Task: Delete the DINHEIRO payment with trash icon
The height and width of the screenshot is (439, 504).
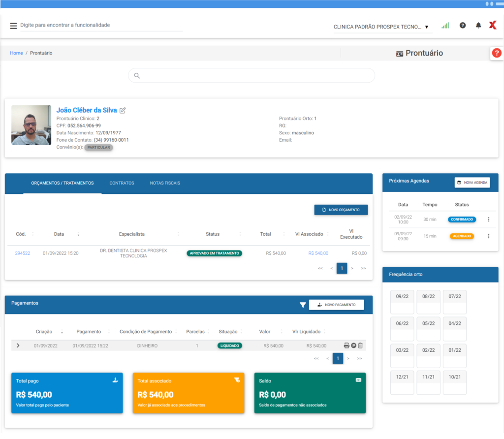Action: (x=360, y=345)
